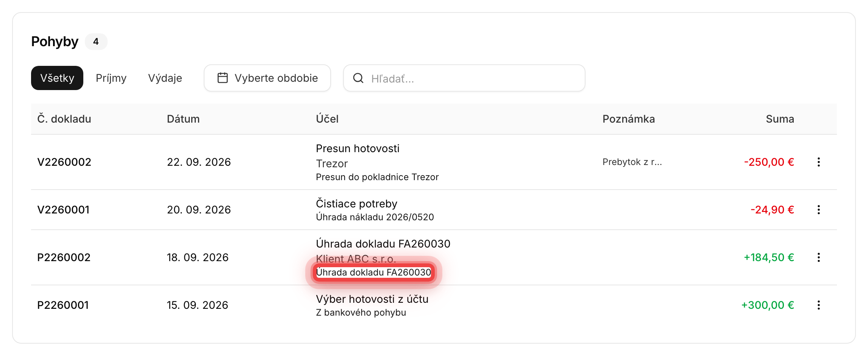The width and height of the screenshot is (868, 355).
Task: Click Z bankového pohybu text
Action: coord(361,313)
